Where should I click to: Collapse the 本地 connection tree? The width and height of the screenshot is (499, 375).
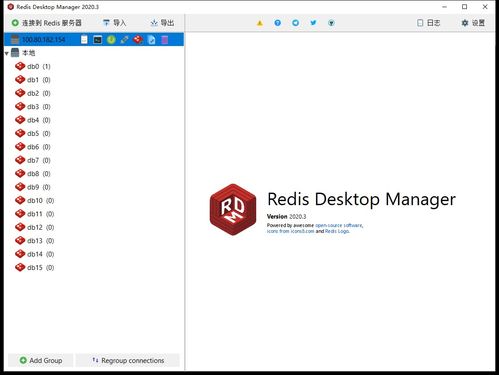7,53
